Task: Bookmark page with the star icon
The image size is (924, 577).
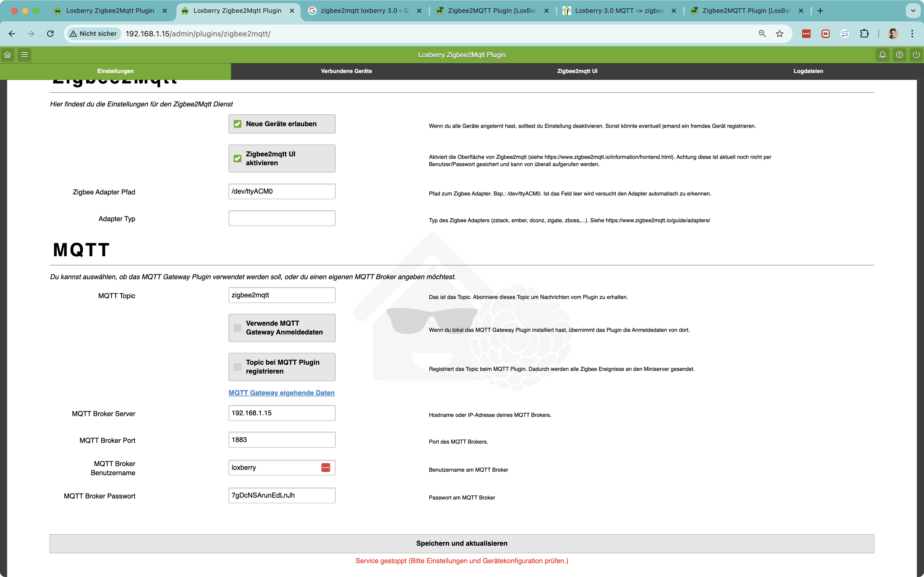Action: coord(779,34)
